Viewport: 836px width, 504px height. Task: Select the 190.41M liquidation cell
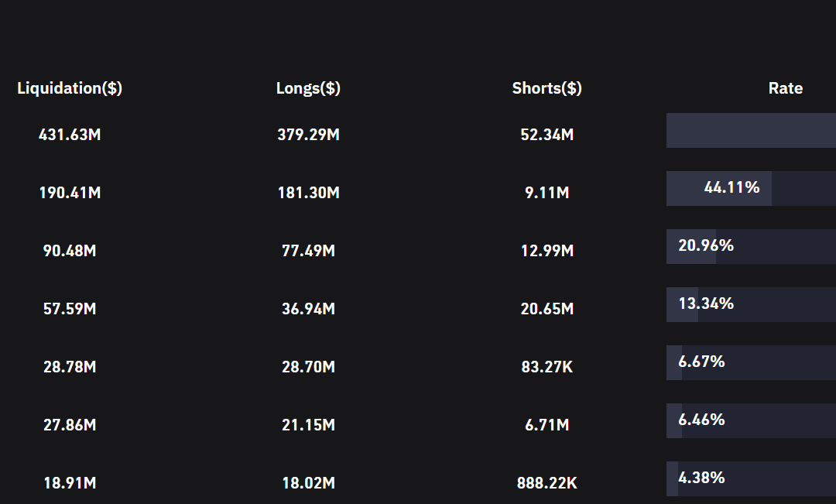[x=70, y=193]
